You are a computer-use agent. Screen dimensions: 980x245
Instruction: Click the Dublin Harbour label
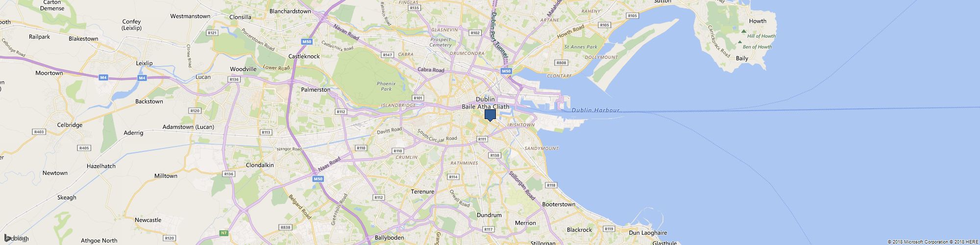[595, 110]
